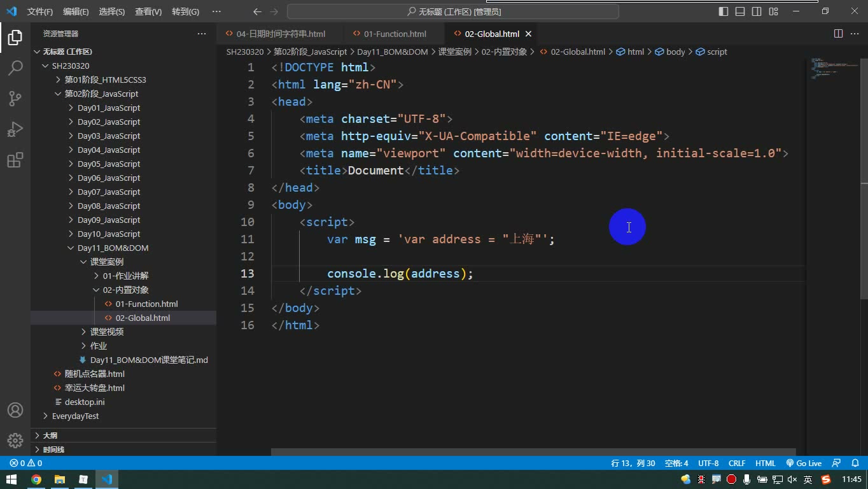Toggle the secondary side bar
This screenshot has width=868, height=489.
[757, 11]
